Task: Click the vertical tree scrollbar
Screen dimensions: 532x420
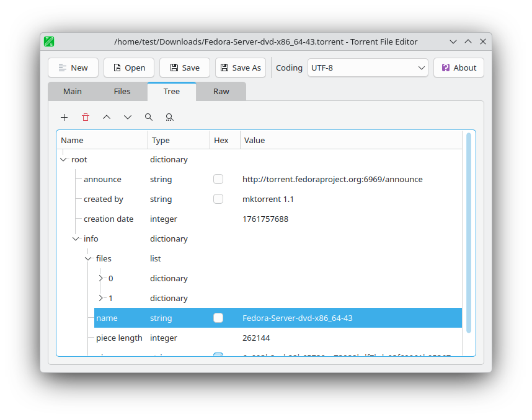Action: coord(469,233)
